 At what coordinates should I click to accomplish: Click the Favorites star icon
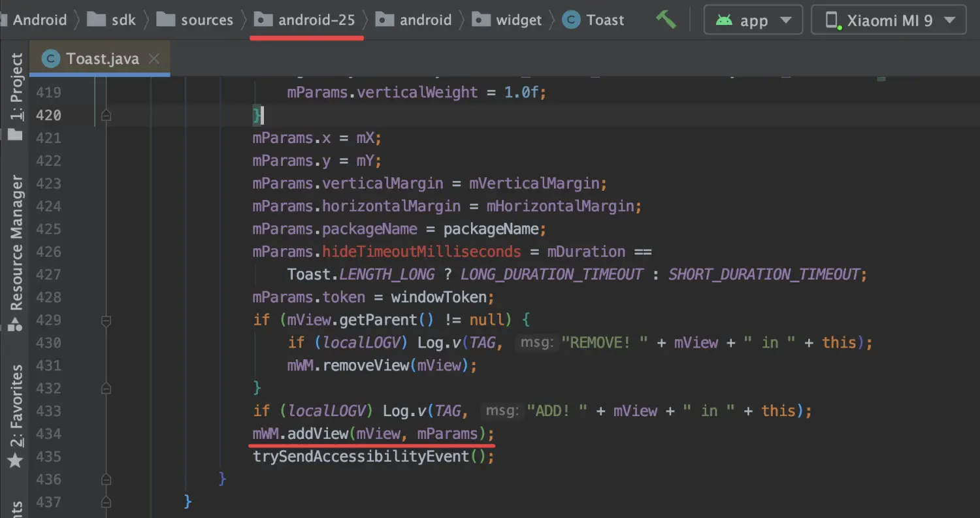16,461
